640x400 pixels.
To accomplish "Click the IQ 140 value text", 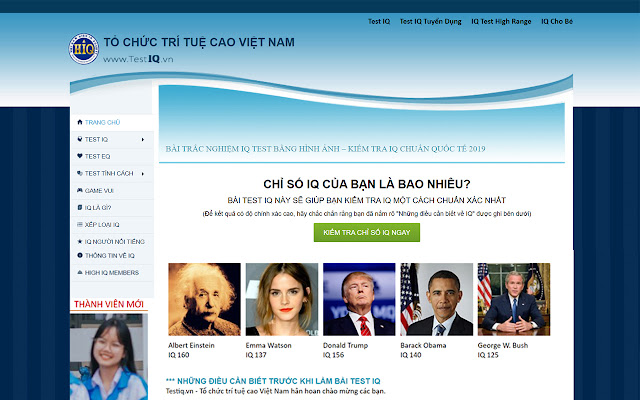I will [411, 355].
